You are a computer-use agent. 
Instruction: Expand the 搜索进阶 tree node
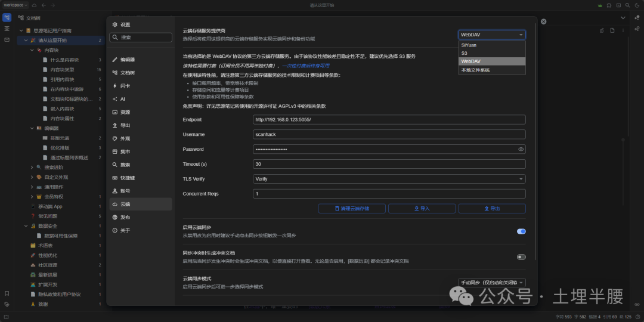(x=32, y=167)
